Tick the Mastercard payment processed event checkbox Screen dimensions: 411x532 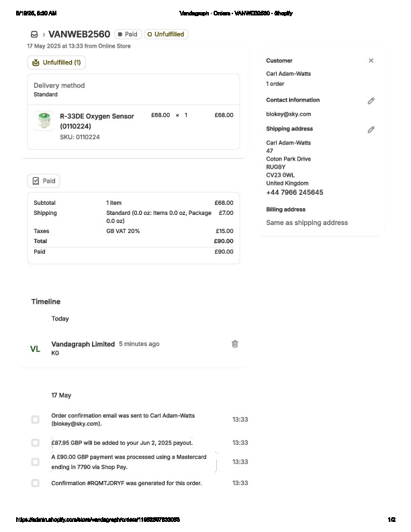click(x=36, y=462)
